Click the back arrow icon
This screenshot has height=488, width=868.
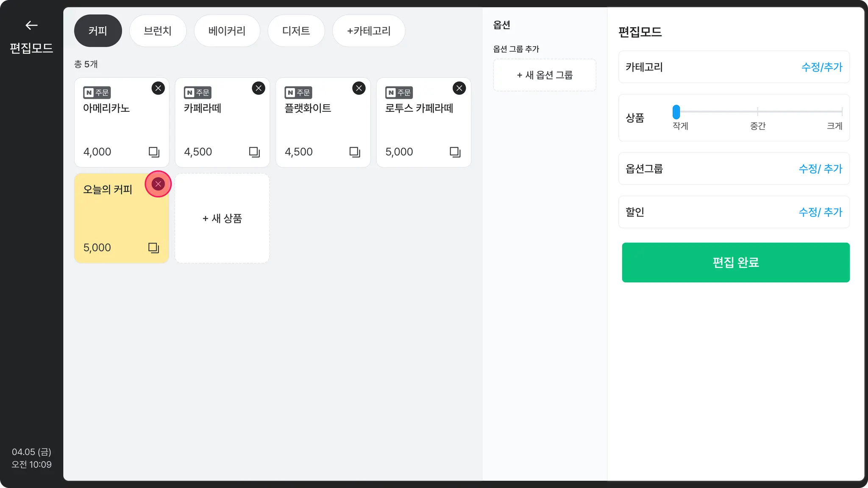31,25
